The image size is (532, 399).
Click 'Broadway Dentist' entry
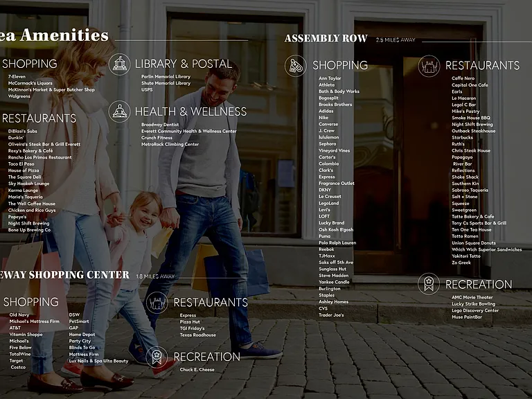point(160,125)
